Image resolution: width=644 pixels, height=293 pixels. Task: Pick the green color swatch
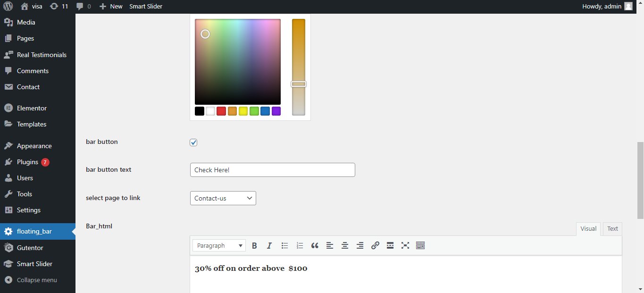click(254, 111)
